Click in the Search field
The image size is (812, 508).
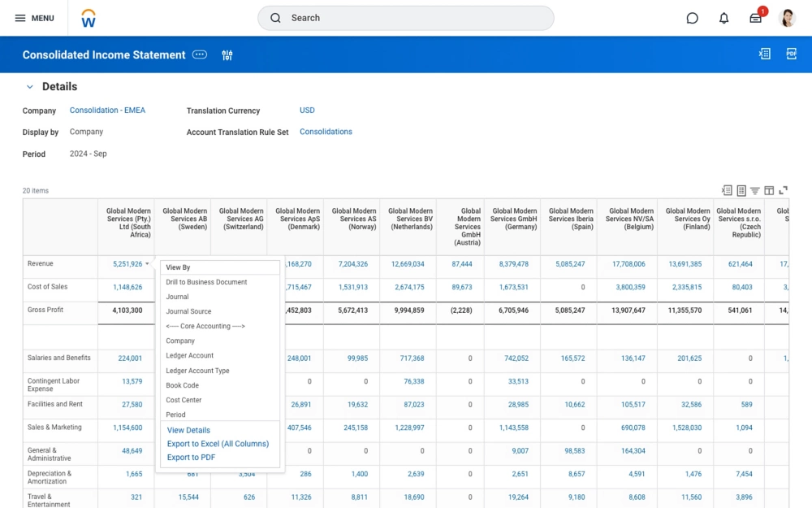(405, 18)
